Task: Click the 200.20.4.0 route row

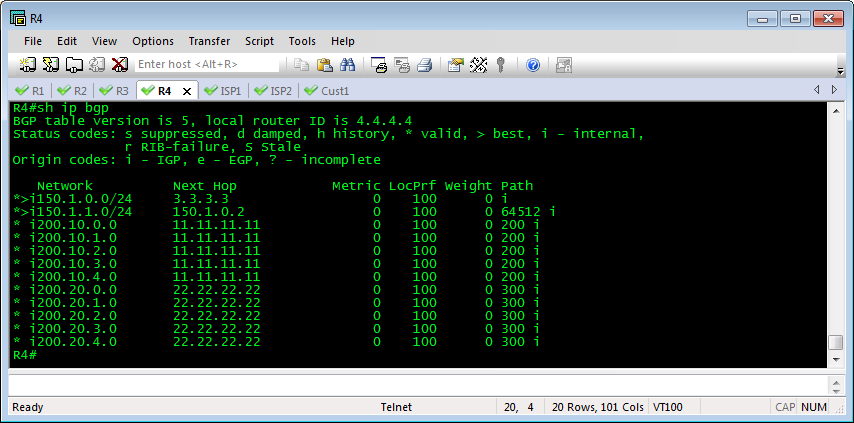Action: 276,342
